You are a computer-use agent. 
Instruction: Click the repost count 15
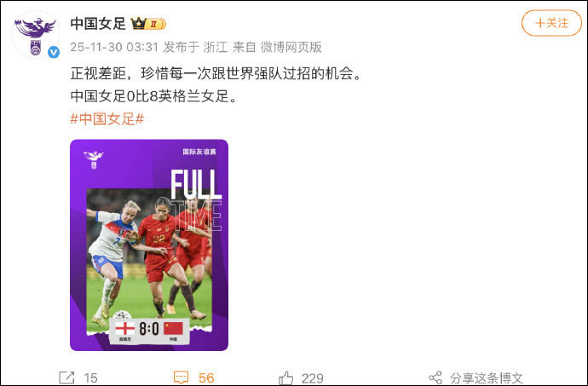[x=90, y=378]
